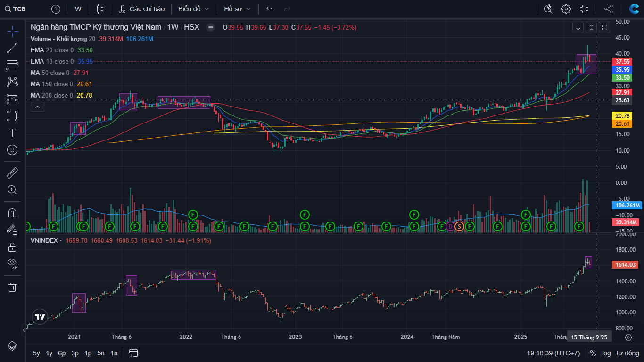Open chart settings gear icon
This screenshot has height=362, width=644.
pyautogui.click(x=566, y=9)
